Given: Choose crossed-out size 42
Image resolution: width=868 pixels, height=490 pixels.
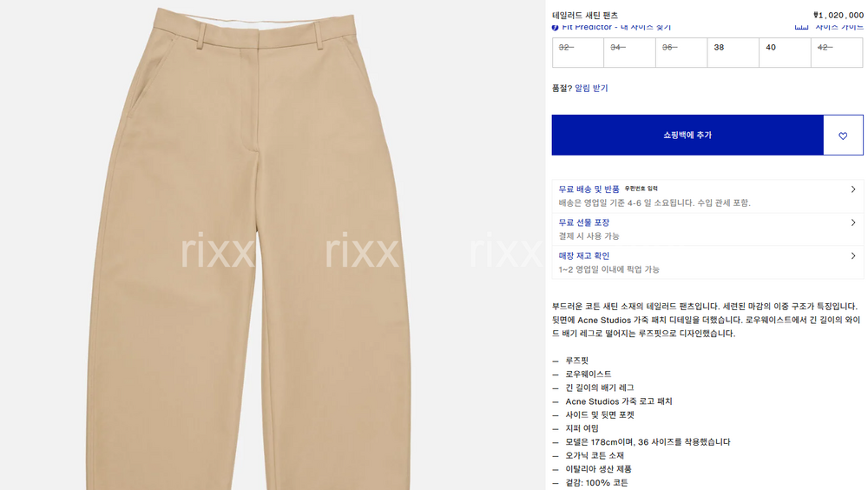Looking at the screenshot, I should point(837,53).
